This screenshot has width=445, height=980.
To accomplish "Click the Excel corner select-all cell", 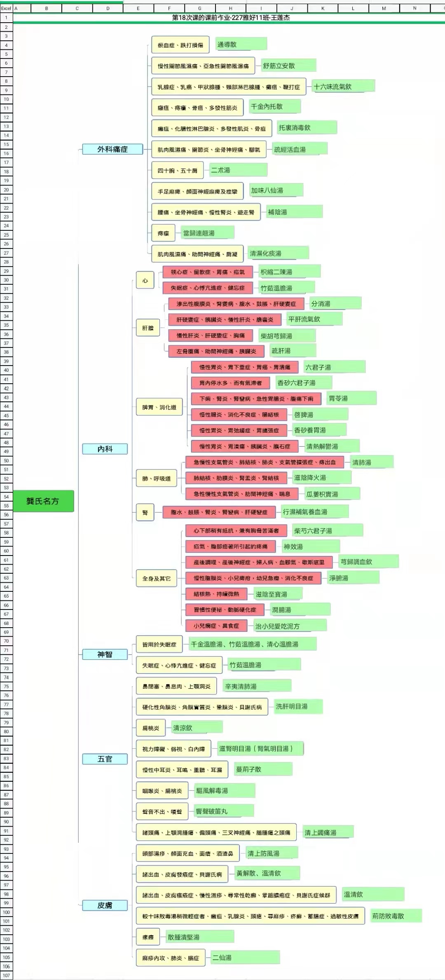I will pos(6,8).
